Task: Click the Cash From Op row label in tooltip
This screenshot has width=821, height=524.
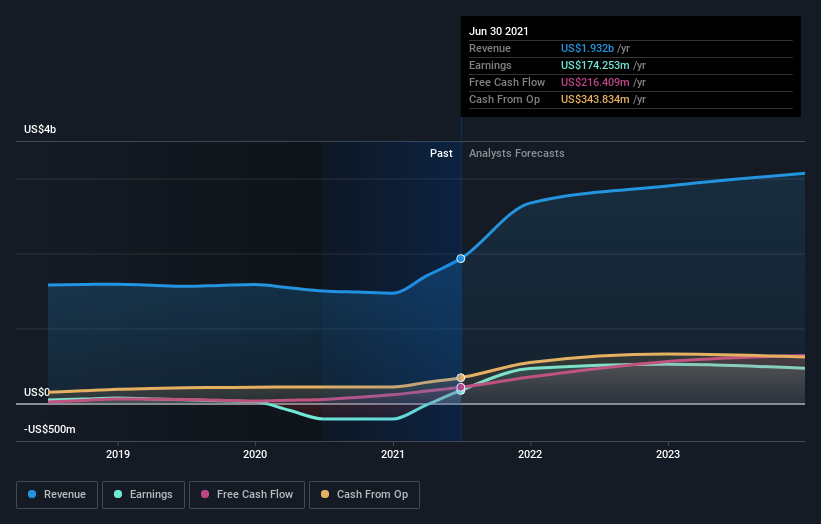Action: (504, 99)
